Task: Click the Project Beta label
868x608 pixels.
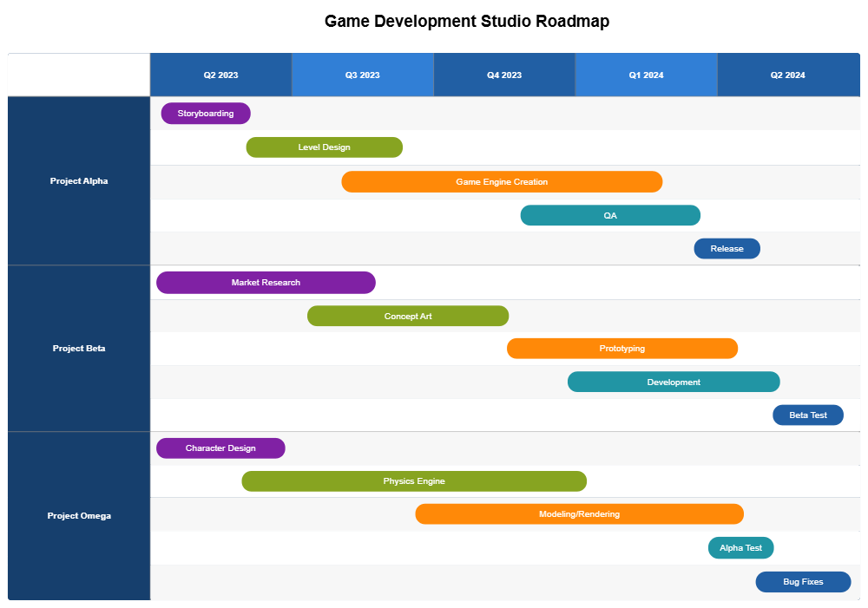Action: tap(78, 348)
